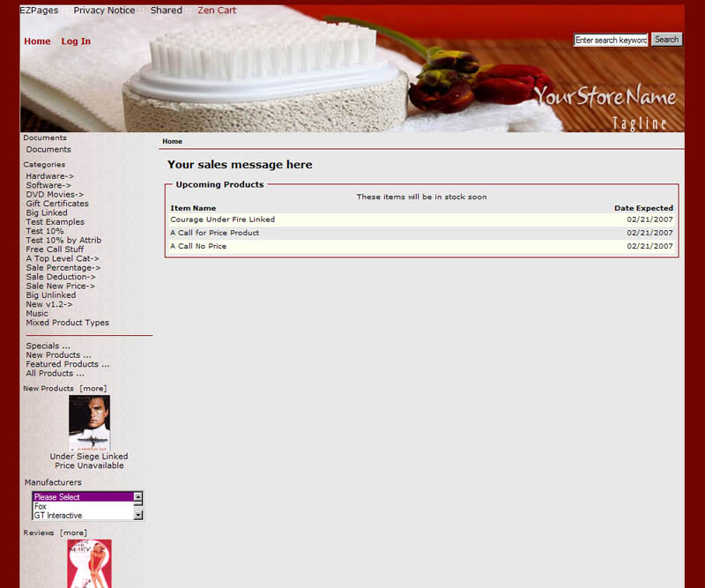This screenshot has width=705, height=588.
Task: Click the Log In link
Action: point(76,41)
